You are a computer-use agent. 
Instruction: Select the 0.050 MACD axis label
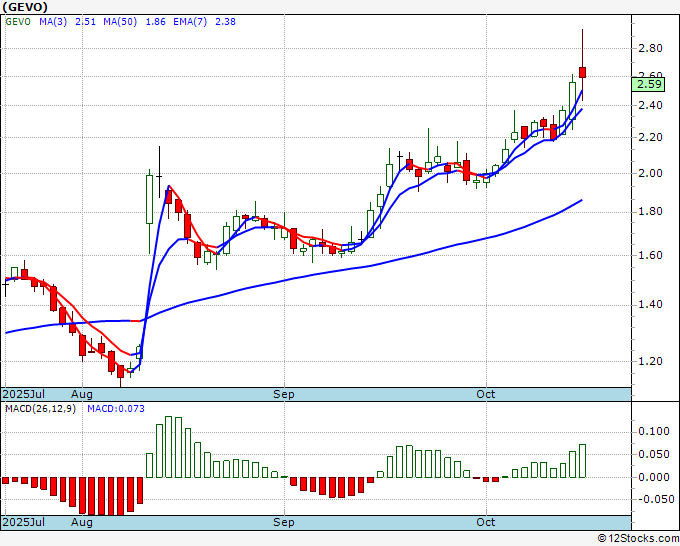654,454
